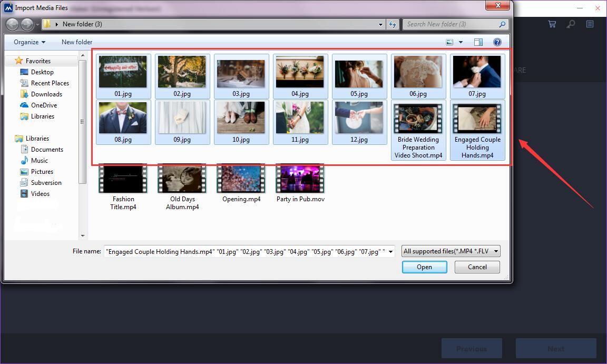Click the New folder (3) breadcrumb

(x=82, y=24)
